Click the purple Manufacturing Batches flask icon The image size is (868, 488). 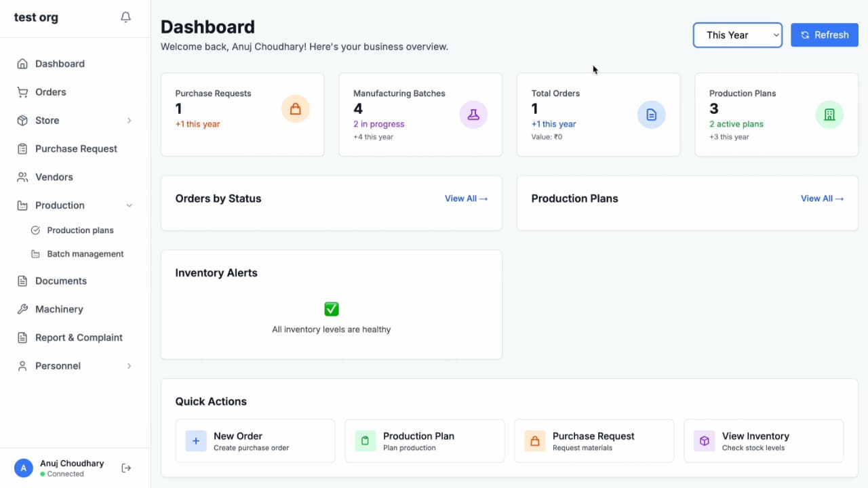pyautogui.click(x=473, y=115)
